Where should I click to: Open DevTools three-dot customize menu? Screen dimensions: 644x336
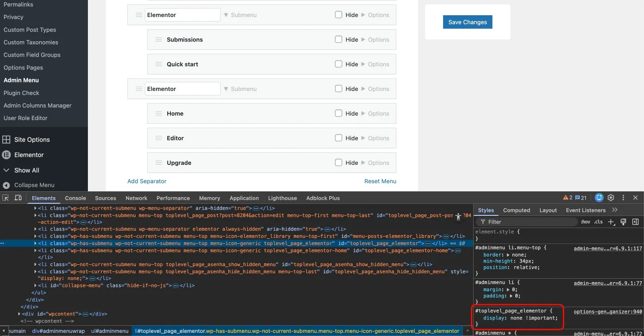pyautogui.click(x=623, y=198)
